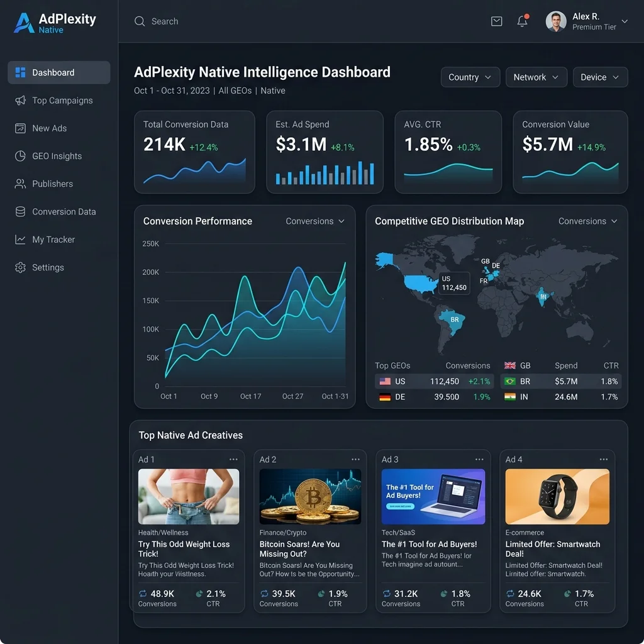Open the Ad 1 three-dot menu
This screenshot has height=644, width=644.
coord(233,459)
